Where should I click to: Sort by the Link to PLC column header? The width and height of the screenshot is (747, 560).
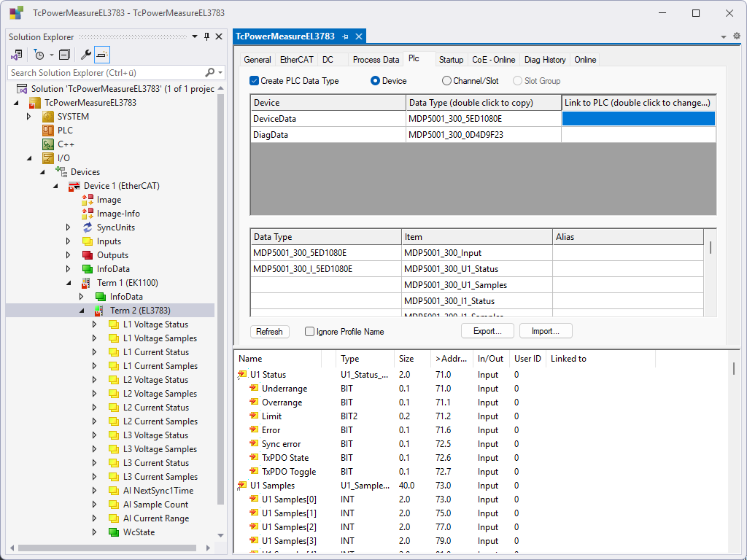tap(638, 102)
